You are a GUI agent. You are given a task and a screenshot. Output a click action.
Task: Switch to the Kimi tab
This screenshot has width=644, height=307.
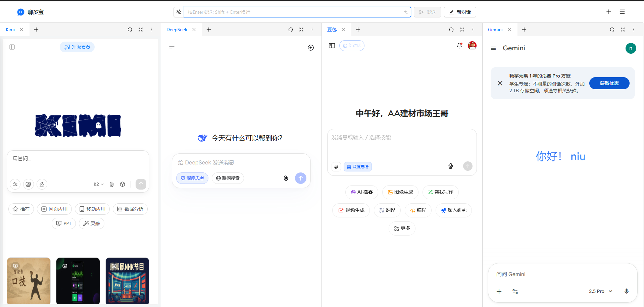coord(10,30)
